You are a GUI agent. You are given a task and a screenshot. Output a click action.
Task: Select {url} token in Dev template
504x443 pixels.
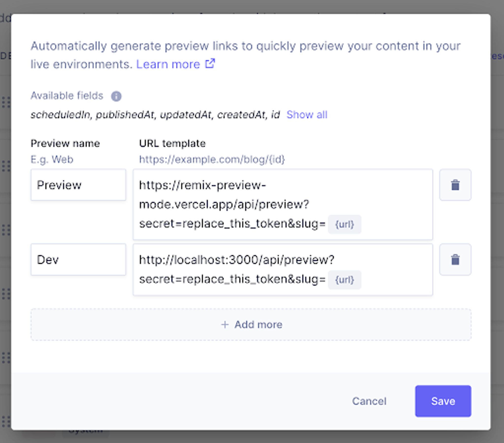(x=344, y=280)
